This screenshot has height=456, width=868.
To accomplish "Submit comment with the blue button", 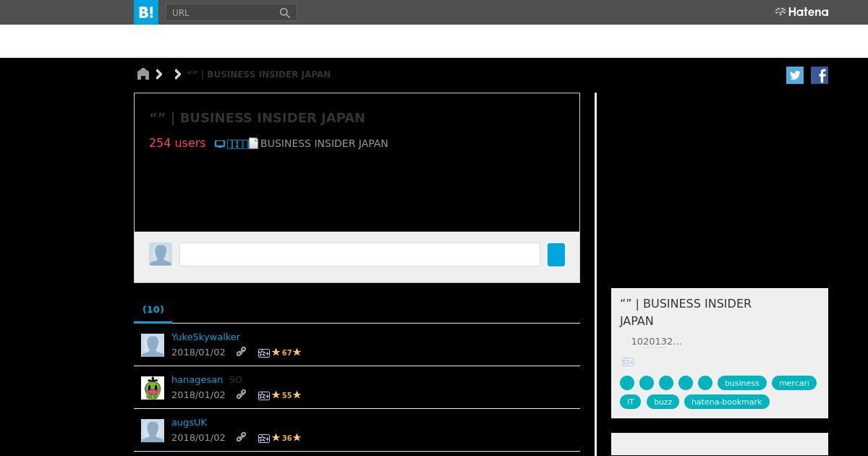I will coord(556,255).
